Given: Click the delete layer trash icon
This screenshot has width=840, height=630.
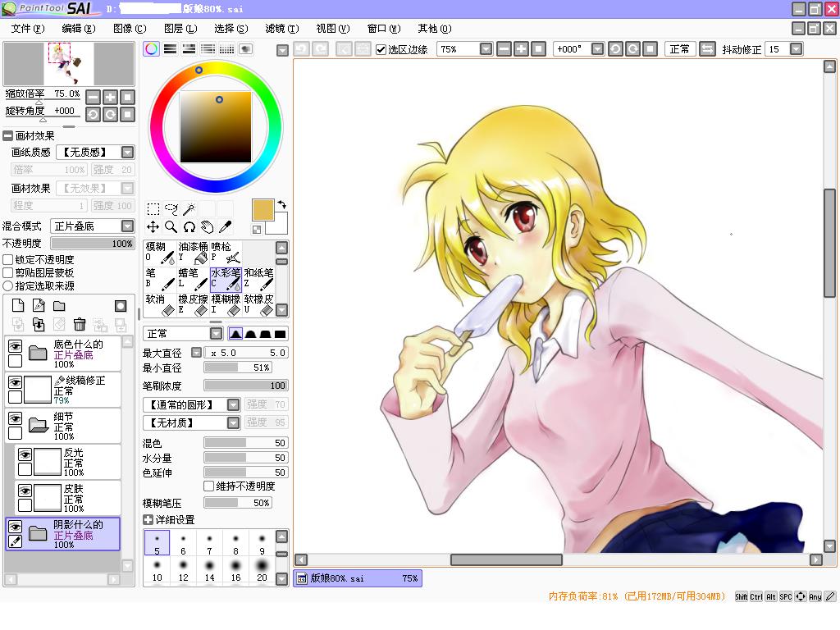Looking at the screenshot, I should 80,325.
